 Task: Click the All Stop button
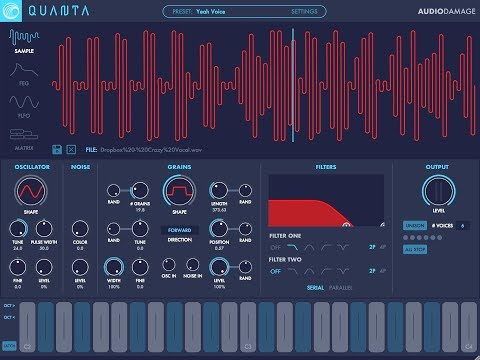point(415,249)
